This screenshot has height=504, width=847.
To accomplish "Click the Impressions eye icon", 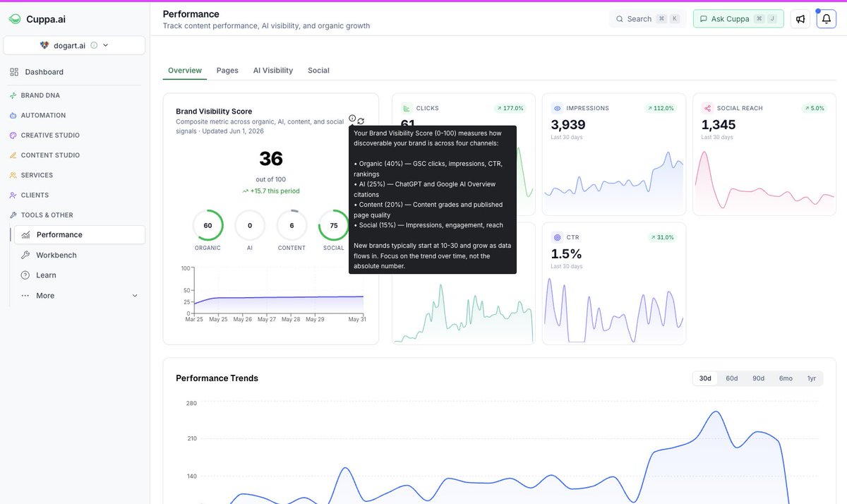I will 557,109.
